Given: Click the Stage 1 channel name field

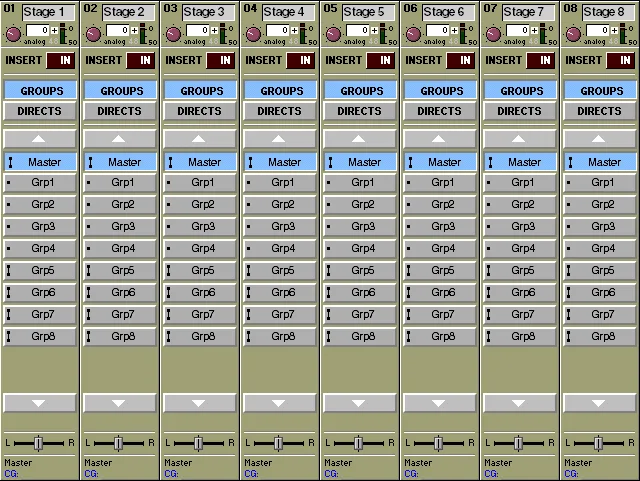Looking at the screenshot, I should (x=49, y=12).
